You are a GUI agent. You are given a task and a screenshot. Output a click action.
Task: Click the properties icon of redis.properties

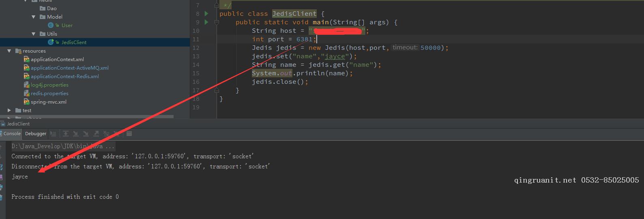27,93
